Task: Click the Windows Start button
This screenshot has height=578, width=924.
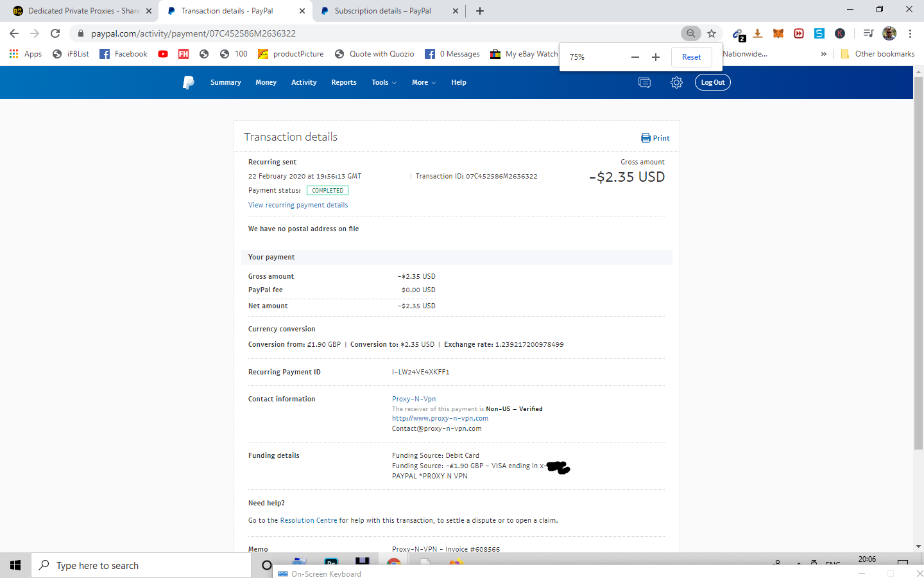Action: [15, 565]
